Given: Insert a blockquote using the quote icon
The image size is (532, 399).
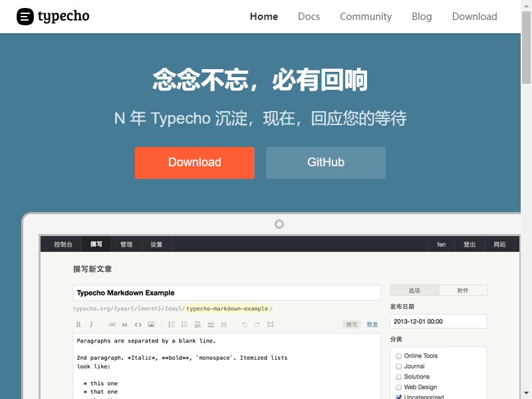Looking at the screenshot, I should (x=125, y=325).
